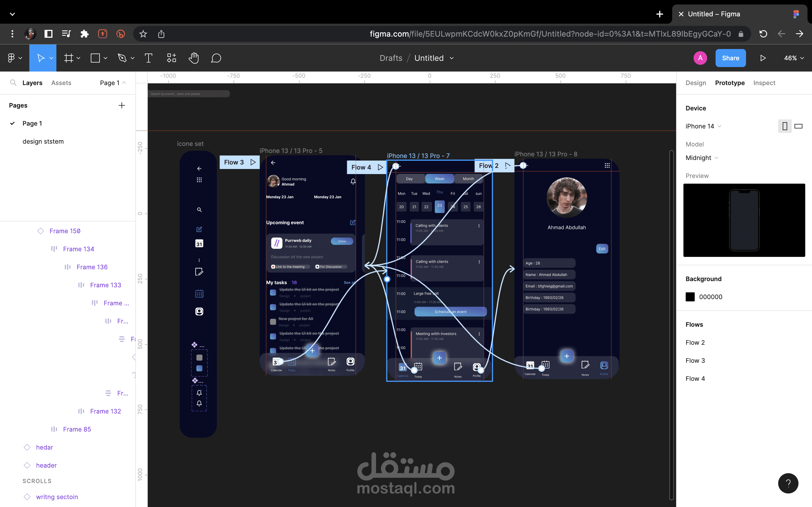Select Frame 134 layer in layers panel
The width and height of the screenshot is (812, 507).
[78, 249]
